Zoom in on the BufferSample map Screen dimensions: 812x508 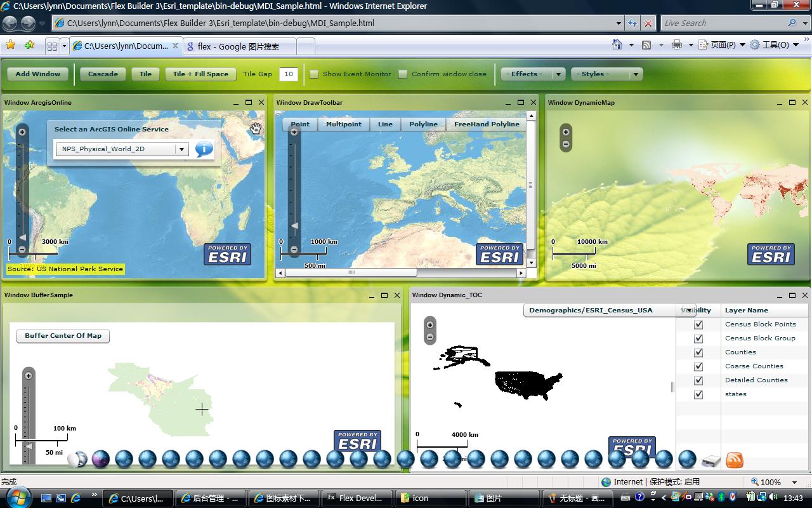(x=29, y=376)
